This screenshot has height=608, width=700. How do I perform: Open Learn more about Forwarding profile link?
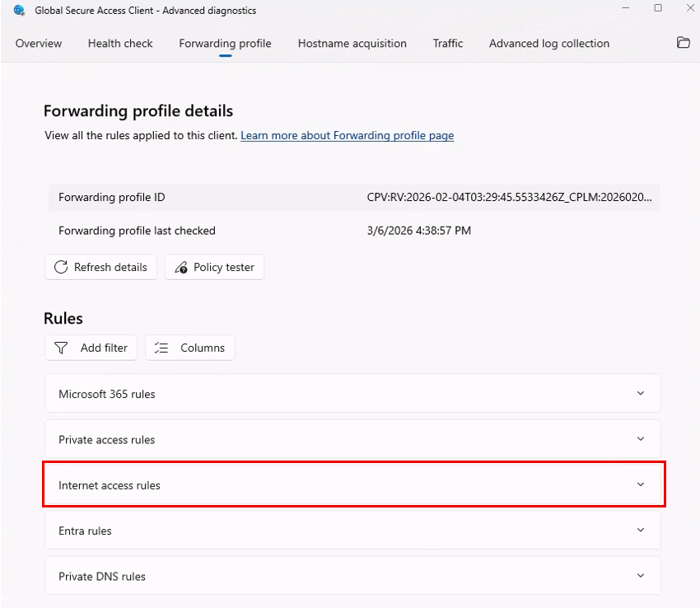coord(348,135)
